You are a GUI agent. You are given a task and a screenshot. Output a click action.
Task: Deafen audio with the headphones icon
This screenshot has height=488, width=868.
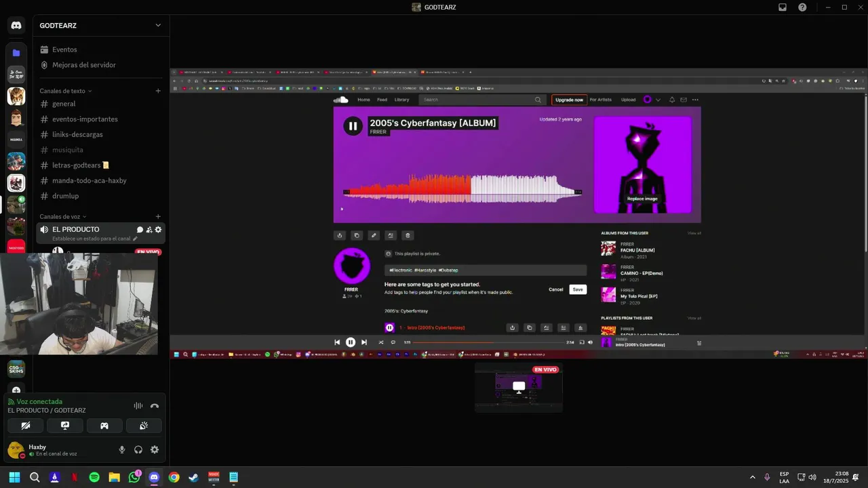point(138,449)
